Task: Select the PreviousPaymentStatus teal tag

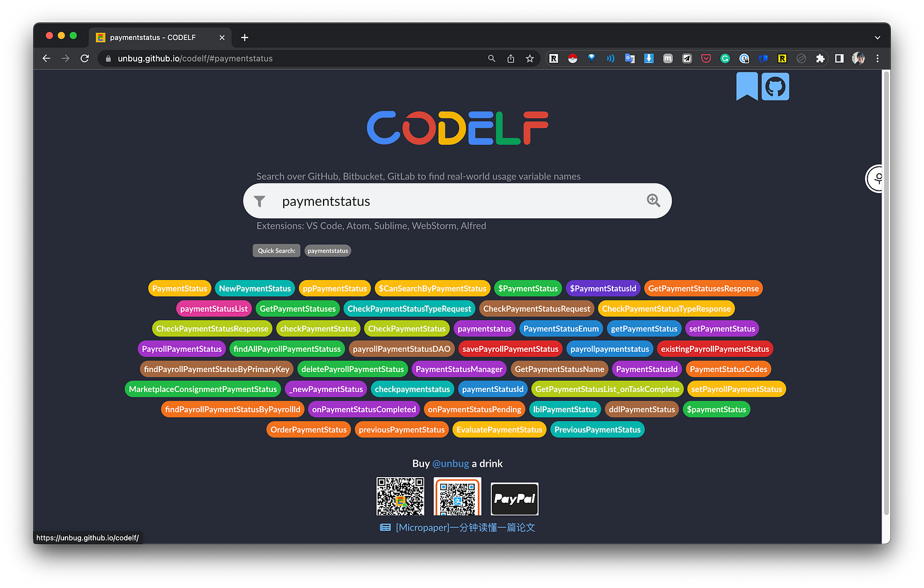Action: coord(598,430)
